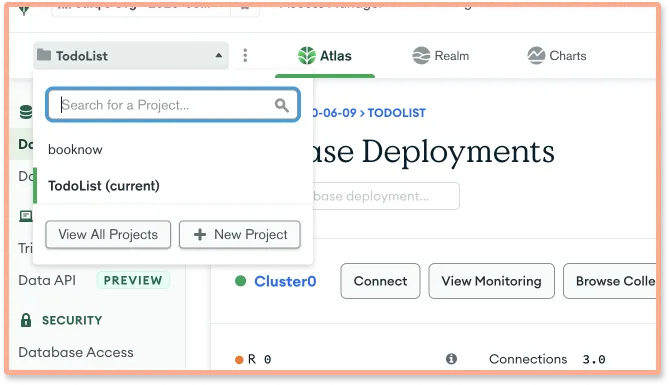This screenshot has width=669, height=385.
Task: Switch to the Atlas tab
Action: coord(325,56)
